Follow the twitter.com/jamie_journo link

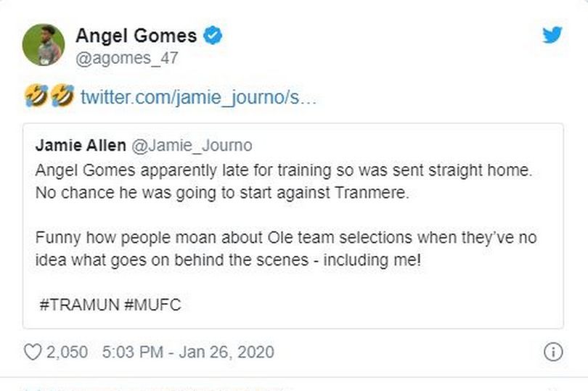[198, 96]
